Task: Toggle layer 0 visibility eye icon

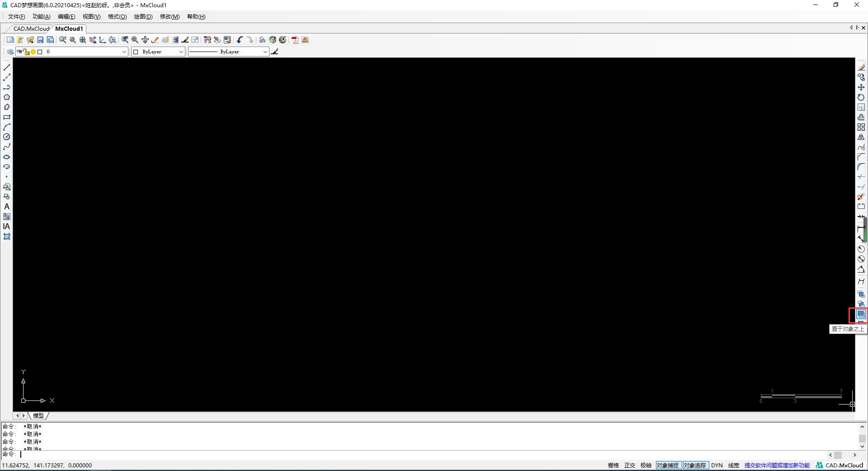Action: (19, 52)
